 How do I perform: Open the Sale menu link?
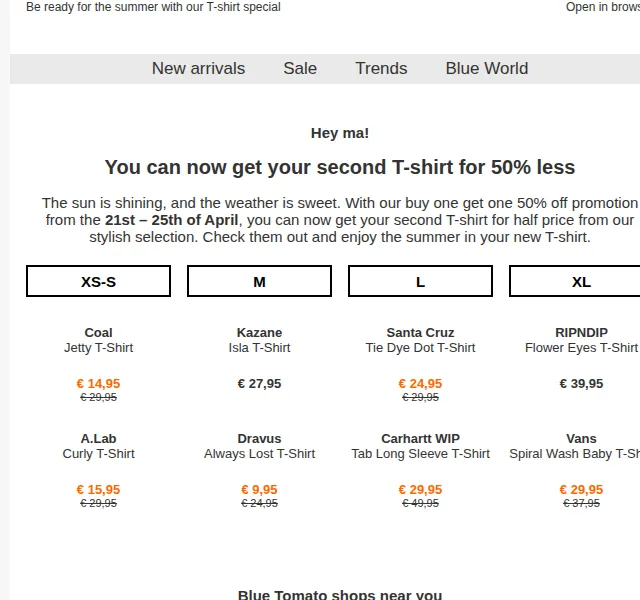tap(300, 69)
